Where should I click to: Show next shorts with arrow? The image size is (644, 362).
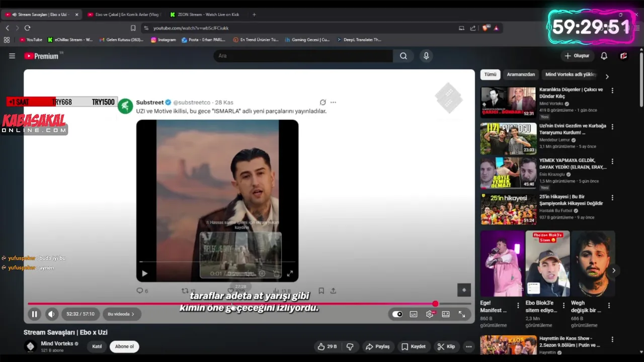[x=613, y=270]
